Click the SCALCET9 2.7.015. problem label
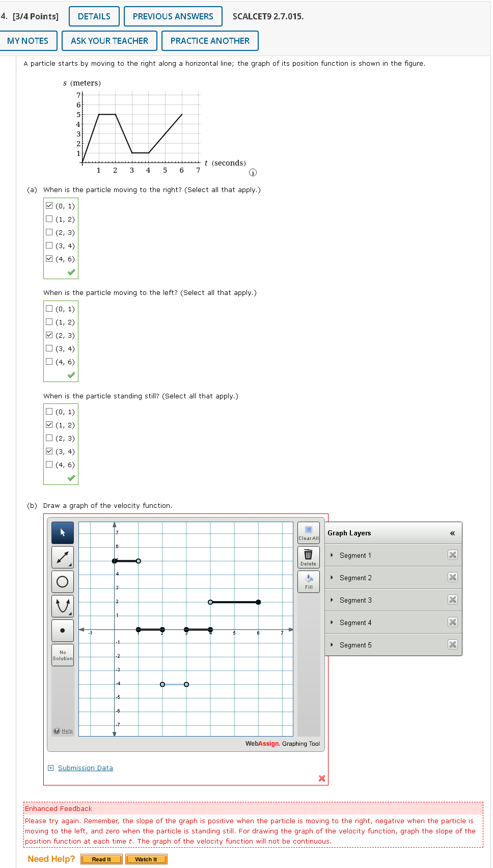The image size is (493, 868). [x=268, y=16]
